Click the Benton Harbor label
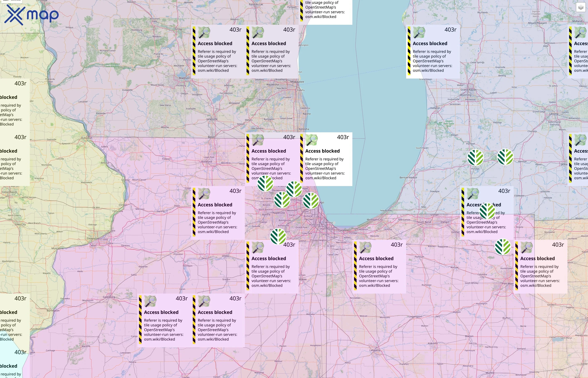 coord(408,178)
